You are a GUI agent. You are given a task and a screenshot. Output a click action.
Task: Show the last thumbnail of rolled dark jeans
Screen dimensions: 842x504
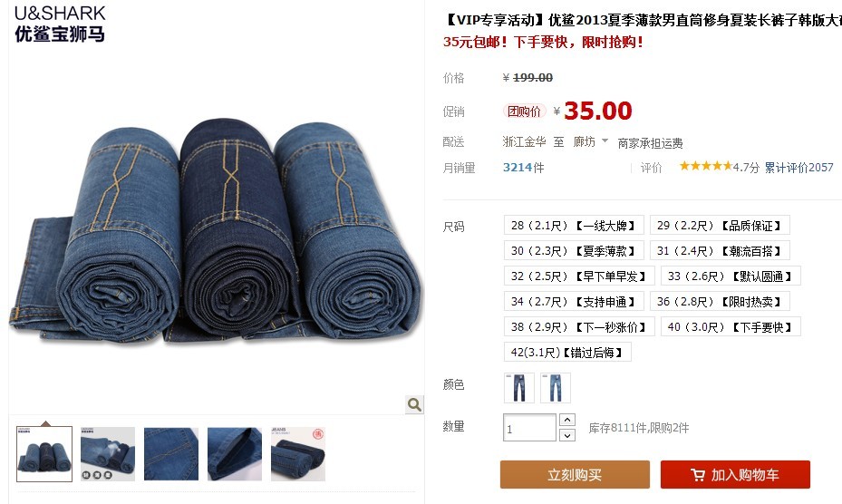298,453
